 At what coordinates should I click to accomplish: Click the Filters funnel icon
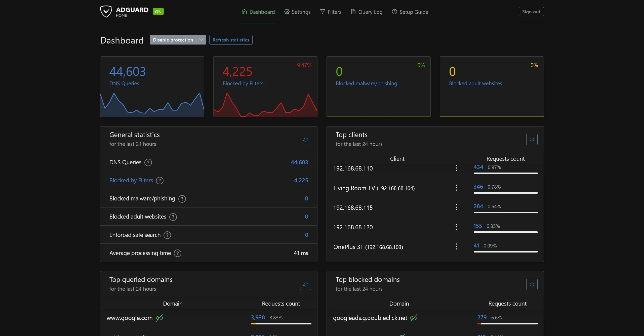(x=322, y=12)
